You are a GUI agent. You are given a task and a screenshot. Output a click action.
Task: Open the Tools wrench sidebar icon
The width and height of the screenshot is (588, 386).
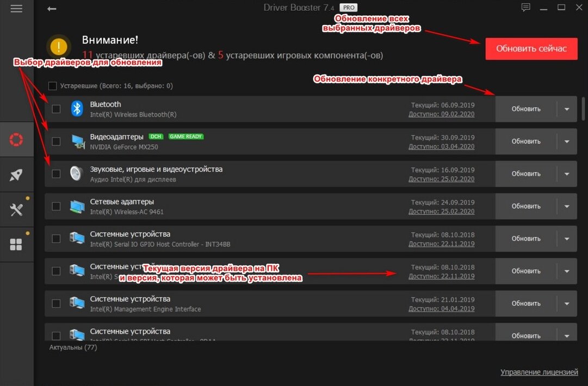pos(16,210)
